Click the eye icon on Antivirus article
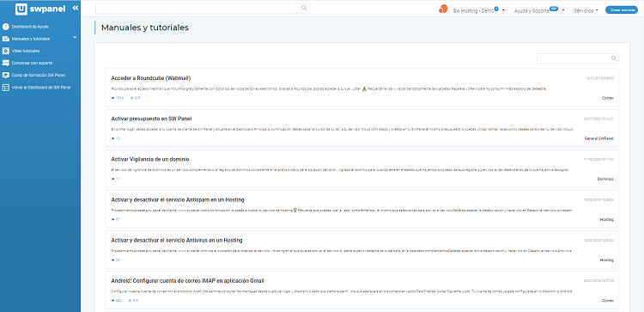Screen dimensions: 644x312 (x=113, y=260)
